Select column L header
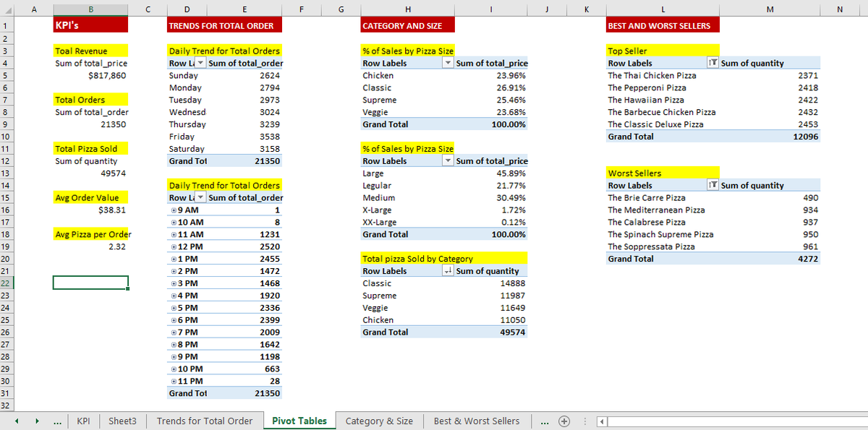 tap(663, 9)
